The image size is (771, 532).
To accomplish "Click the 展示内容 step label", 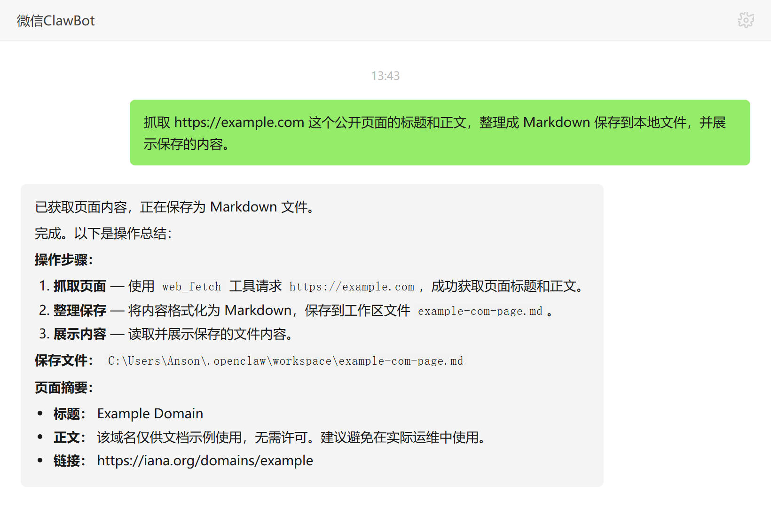I will (80, 334).
